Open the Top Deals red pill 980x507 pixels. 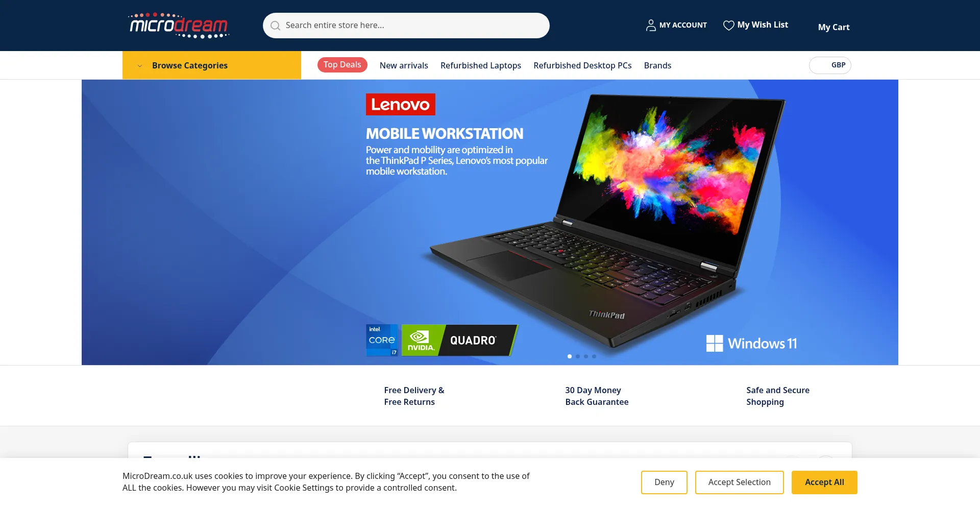pos(342,65)
